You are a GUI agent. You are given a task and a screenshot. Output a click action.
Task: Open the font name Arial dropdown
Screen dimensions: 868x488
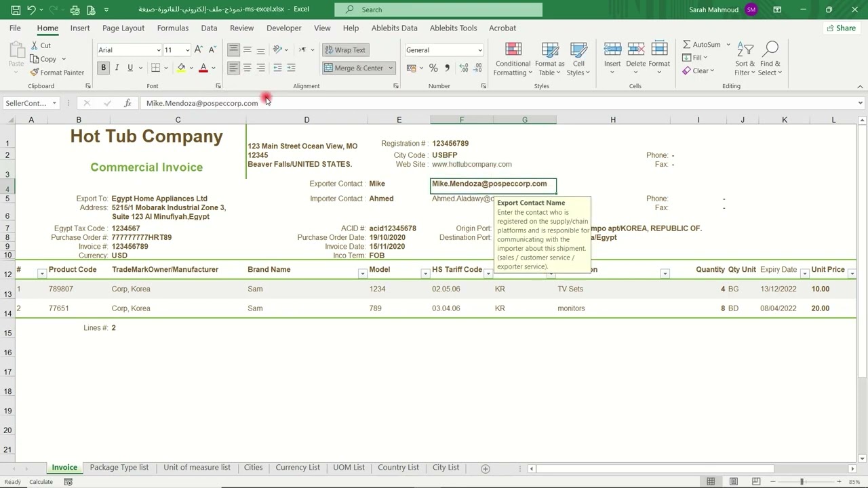159,50
